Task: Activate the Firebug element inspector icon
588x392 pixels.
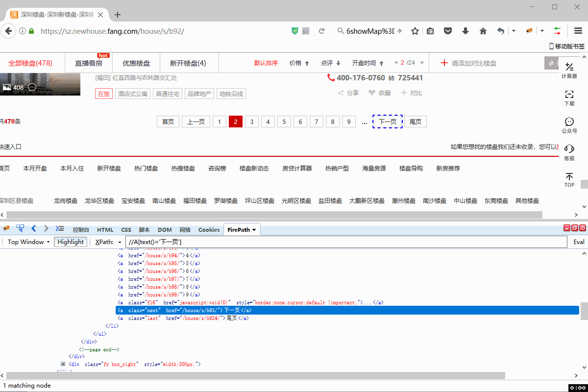Action: [x=20, y=228]
